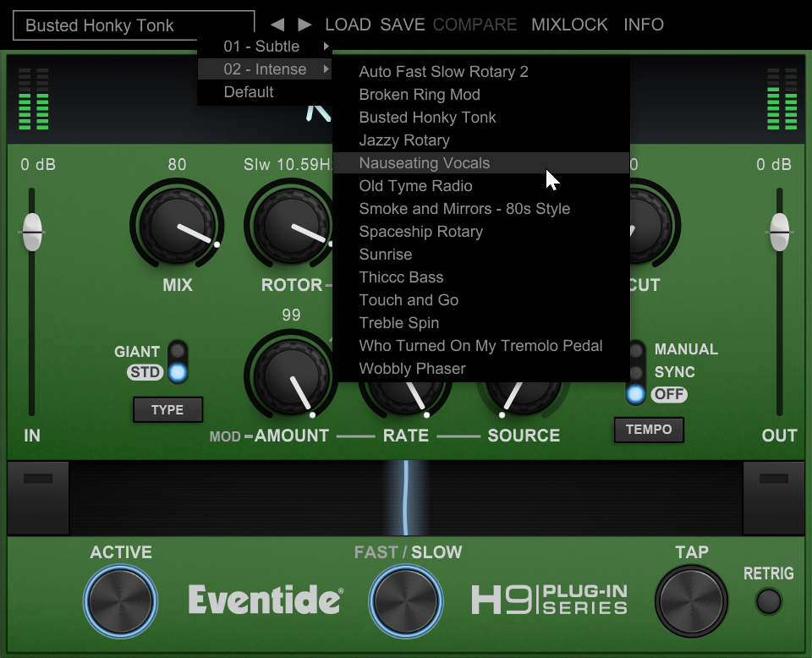
Task: Tap the TAP tempo footswitch
Action: pos(691,601)
